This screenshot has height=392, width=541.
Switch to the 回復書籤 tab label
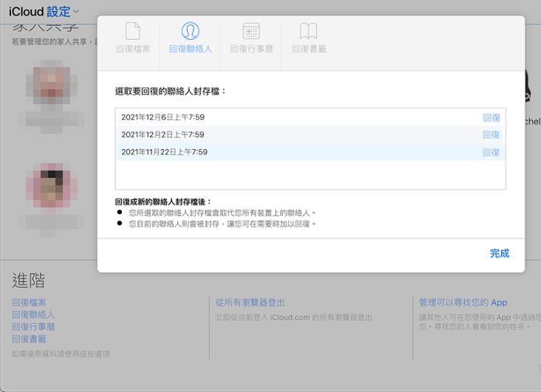coord(308,49)
